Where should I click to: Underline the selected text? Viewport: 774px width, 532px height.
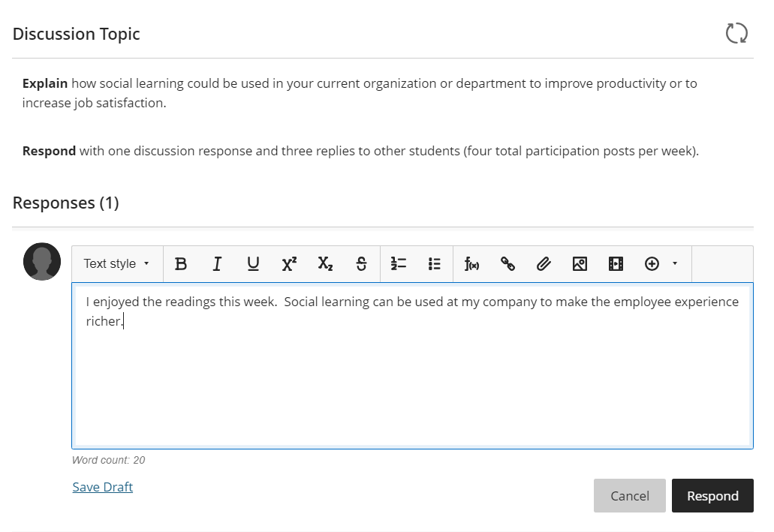(x=253, y=264)
